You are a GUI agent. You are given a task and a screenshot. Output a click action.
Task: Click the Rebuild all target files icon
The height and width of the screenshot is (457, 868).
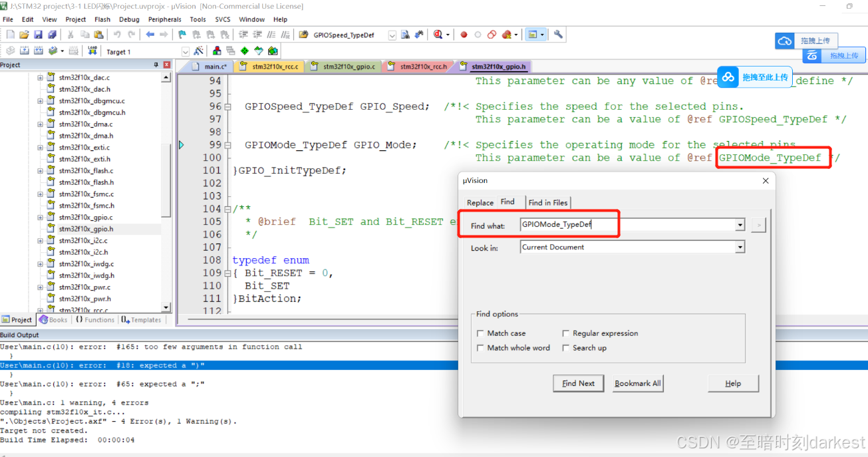tap(39, 51)
